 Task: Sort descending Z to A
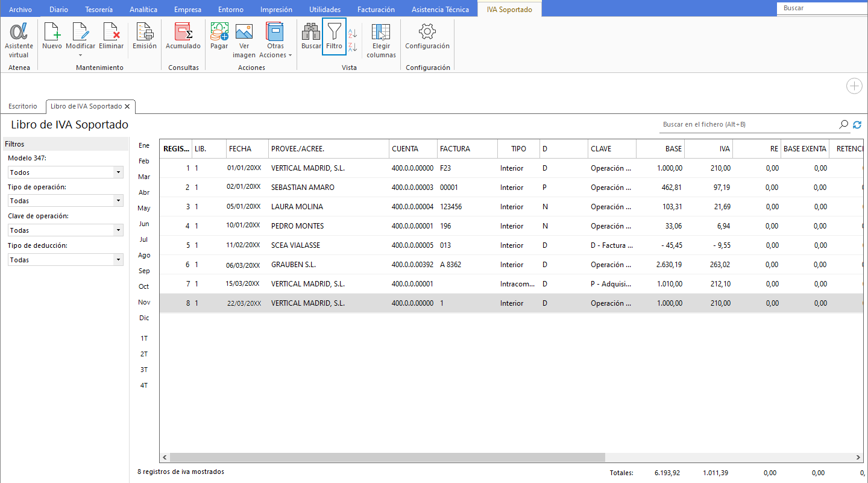(x=353, y=47)
